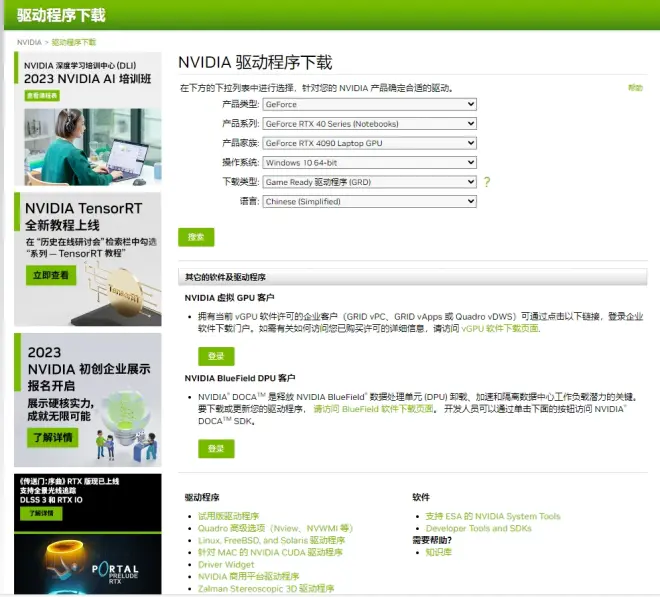
Task: Click 查看课程表 button in AI 培训班 banner
Action: 42,96
